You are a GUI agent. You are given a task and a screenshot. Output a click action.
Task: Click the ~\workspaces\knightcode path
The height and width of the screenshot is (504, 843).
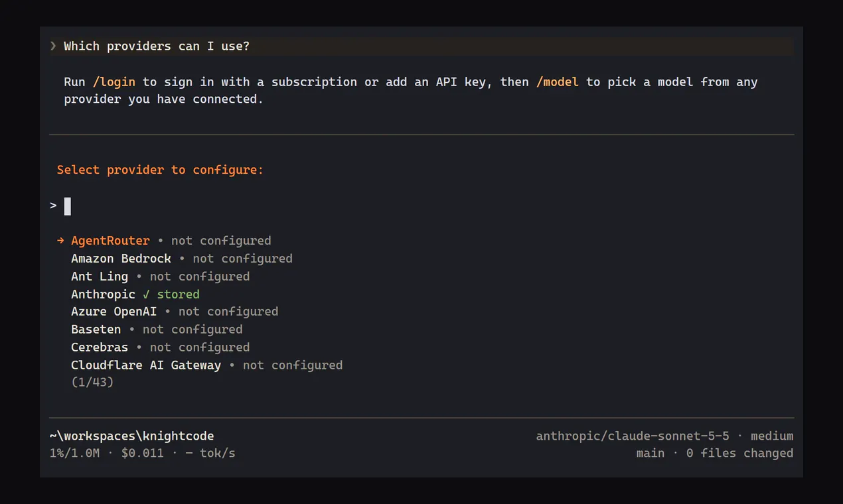132,436
